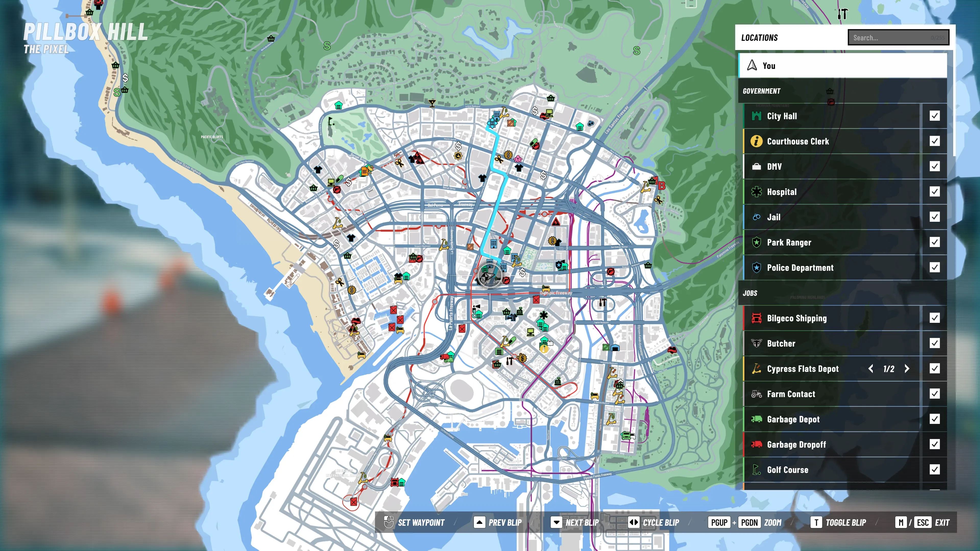The height and width of the screenshot is (551, 980).
Task: Go to previous Cypress Flats Depot location
Action: coord(870,369)
